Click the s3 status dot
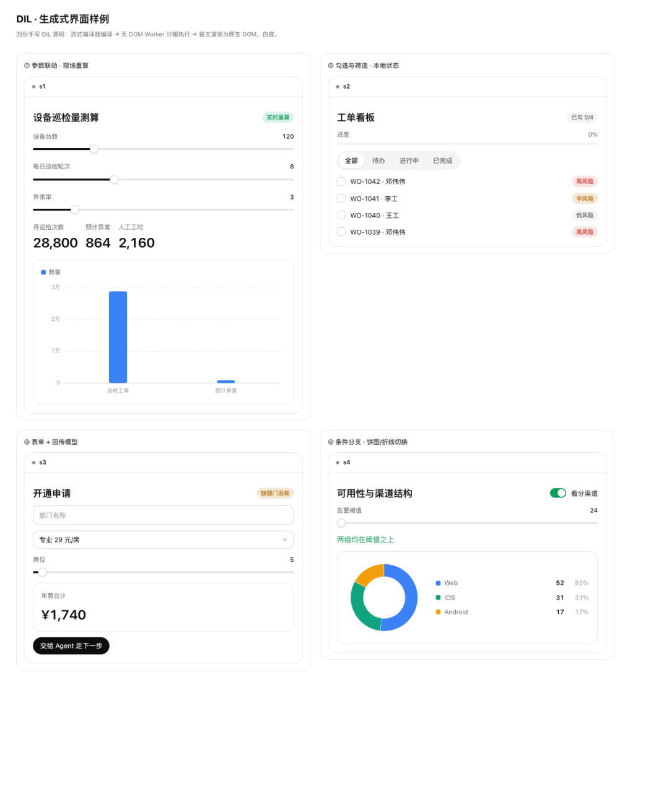669x812 pixels. click(33, 463)
